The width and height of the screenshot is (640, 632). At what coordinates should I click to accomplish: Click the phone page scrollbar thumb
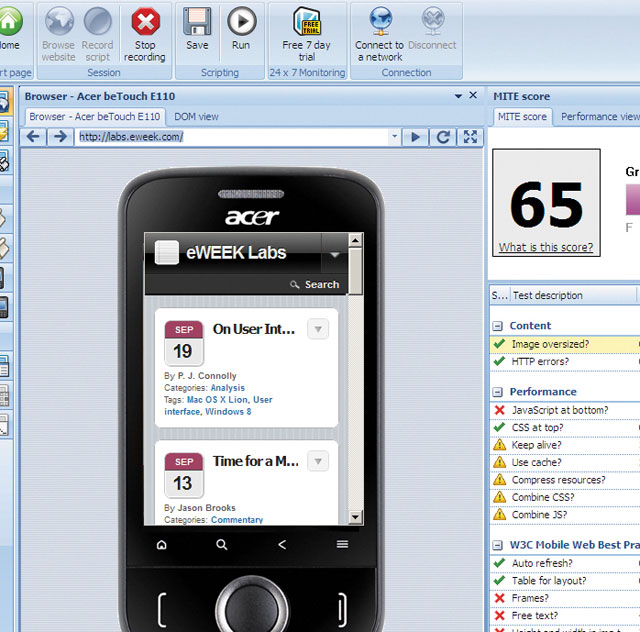click(x=355, y=271)
